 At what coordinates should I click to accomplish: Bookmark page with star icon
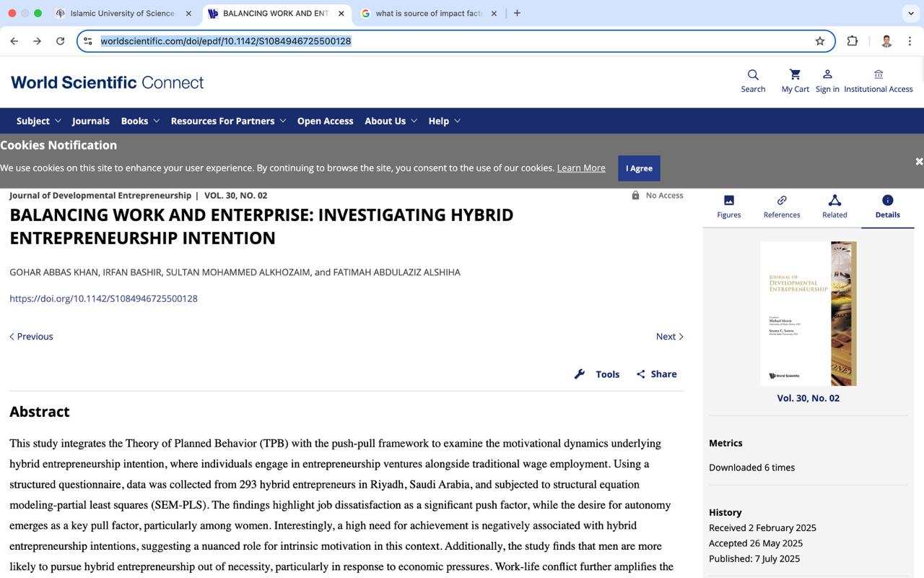click(819, 41)
